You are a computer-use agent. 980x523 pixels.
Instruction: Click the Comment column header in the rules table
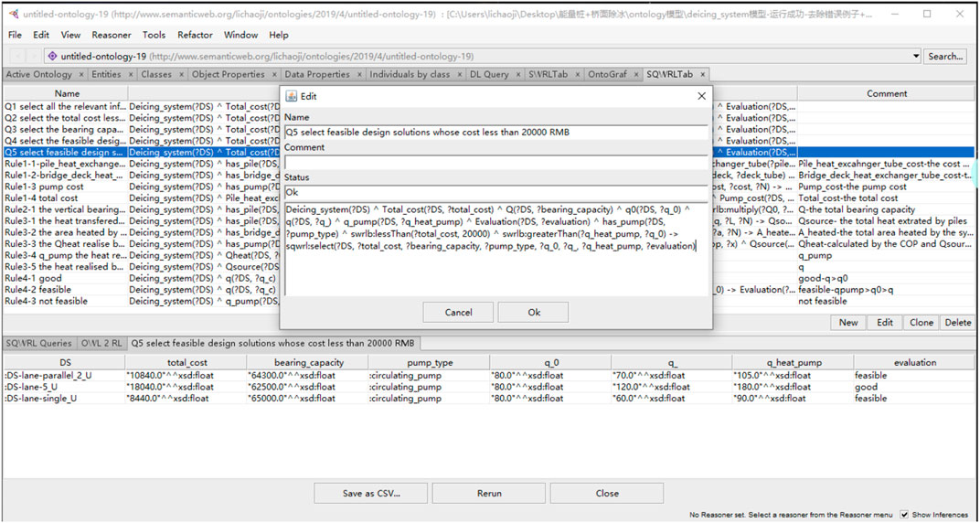tap(886, 94)
